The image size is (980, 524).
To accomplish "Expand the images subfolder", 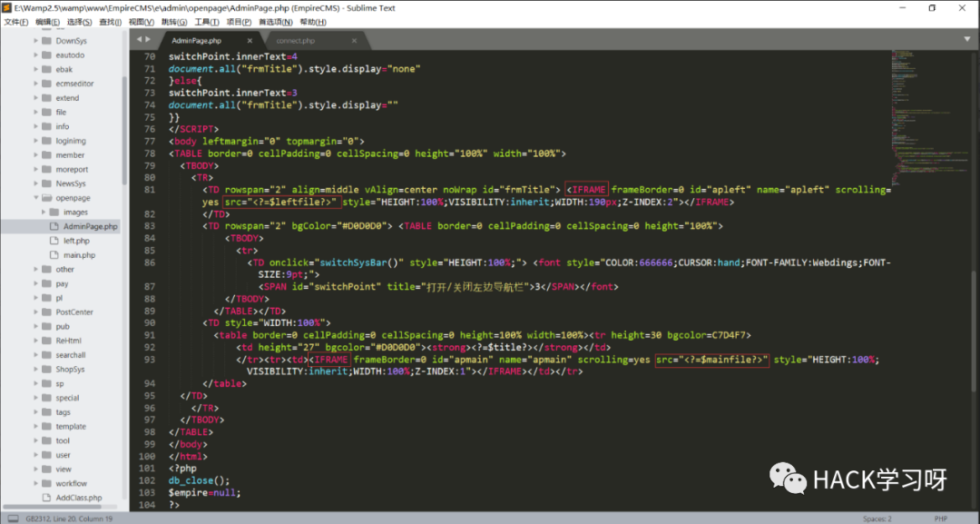I will click(x=44, y=212).
